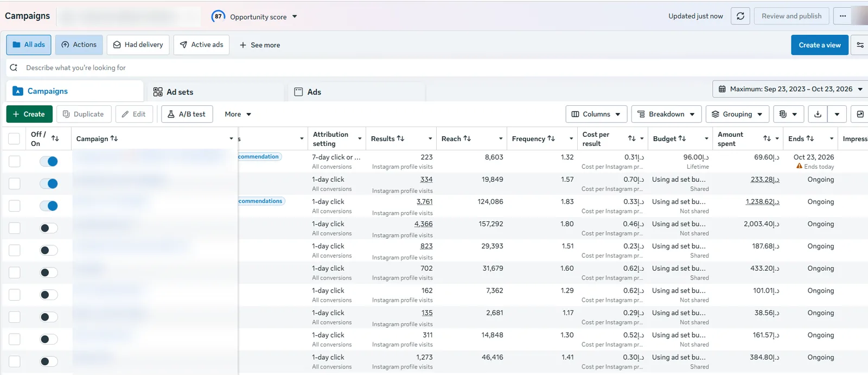Screen dimensions: 868x375
Task: Open filter settings icon beside Create a view
Action: [x=860, y=45]
